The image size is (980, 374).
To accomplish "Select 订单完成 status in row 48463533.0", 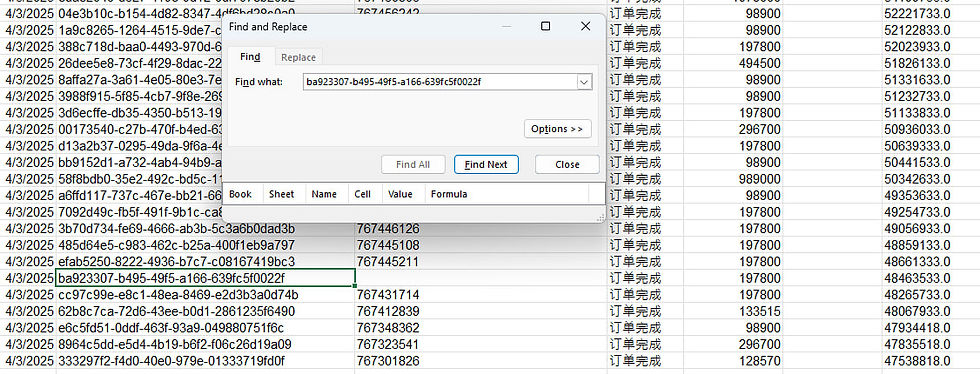I will (645, 278).
